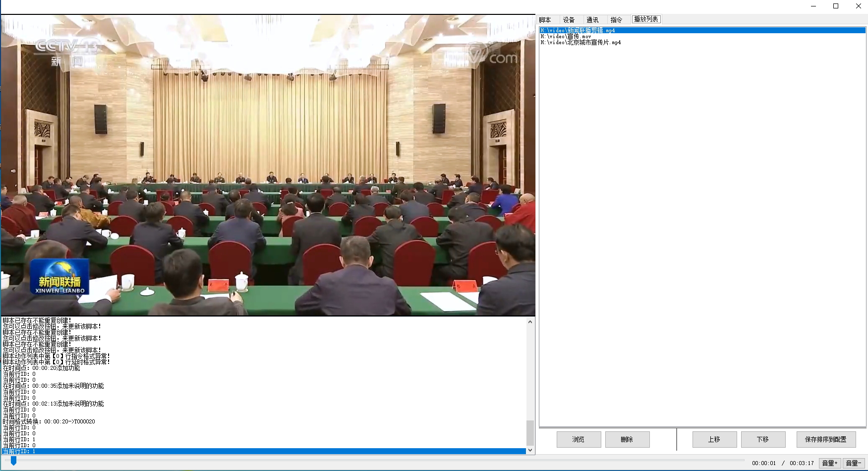The image size is (868, 471).
Task: Increase volume with the 音量+ button
Action: pyautogui.click(x=829, y=463)
